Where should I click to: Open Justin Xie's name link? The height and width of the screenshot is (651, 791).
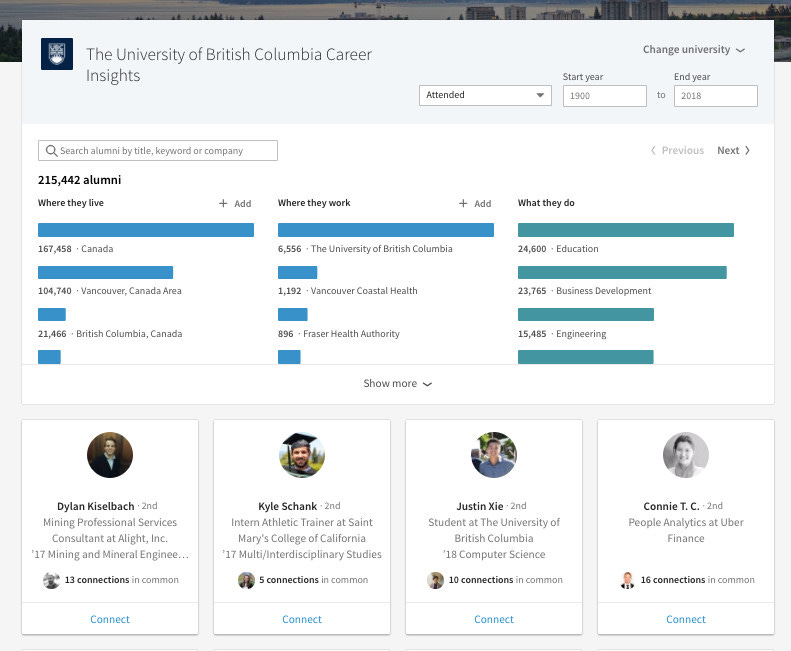[480, 506]
